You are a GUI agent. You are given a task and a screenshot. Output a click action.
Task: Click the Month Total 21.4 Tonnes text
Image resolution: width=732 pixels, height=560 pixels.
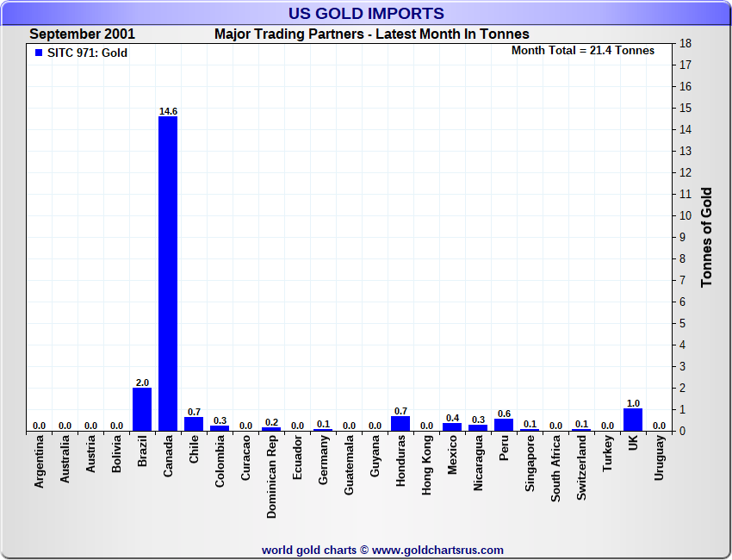click(x=583, y=51)
